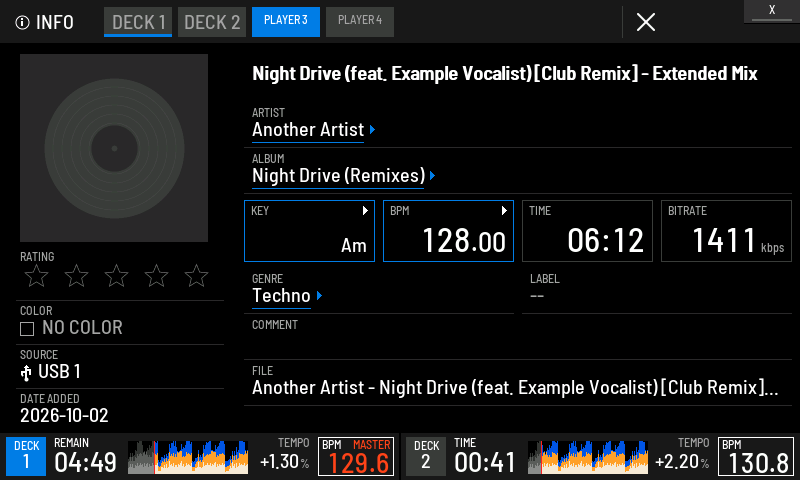Click the small X button at top right corner
Viewport: 800px width, 480px height.
772,10
